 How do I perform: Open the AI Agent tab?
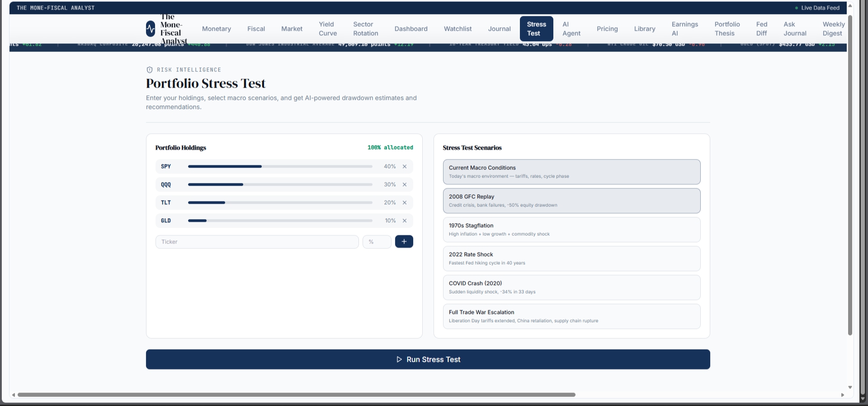tap(571, 29)
